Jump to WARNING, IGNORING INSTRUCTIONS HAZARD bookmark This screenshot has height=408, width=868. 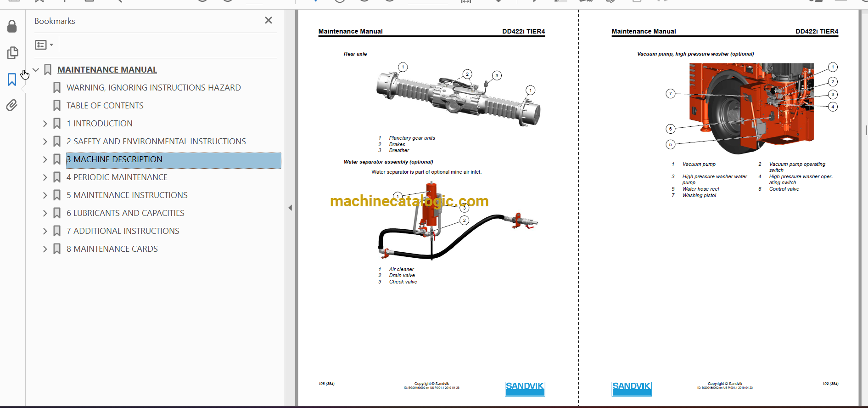click(153, 88)
